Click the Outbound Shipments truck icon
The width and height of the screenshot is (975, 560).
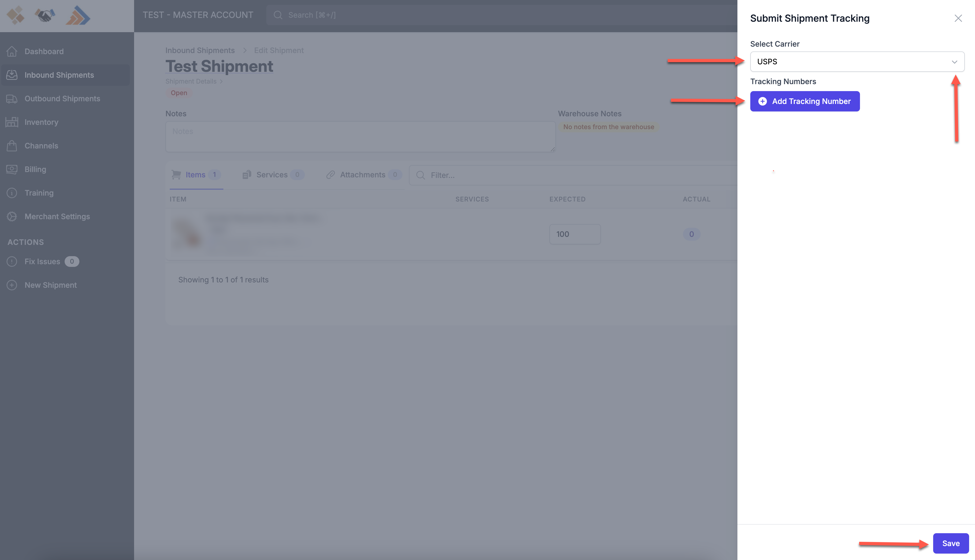[12, 99]
